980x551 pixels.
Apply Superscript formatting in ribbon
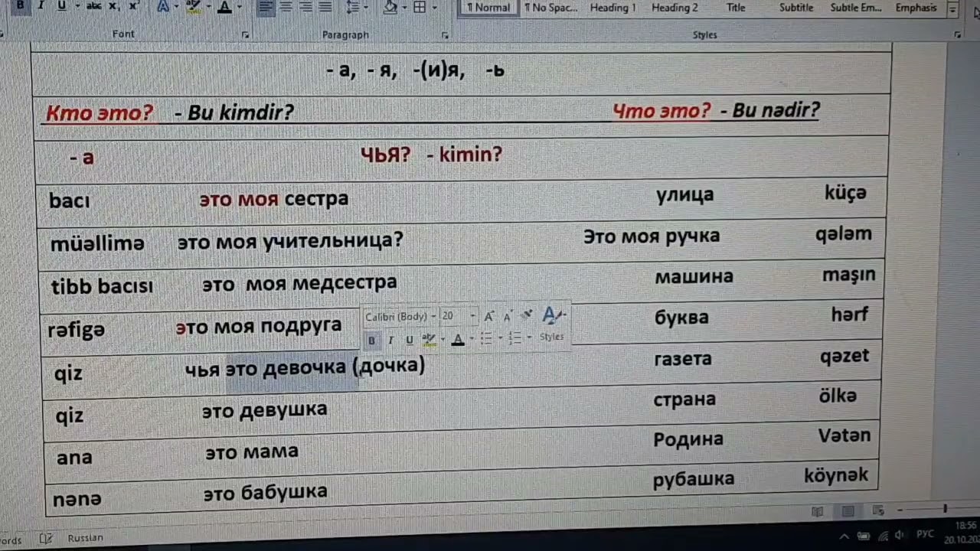(133, 6)
